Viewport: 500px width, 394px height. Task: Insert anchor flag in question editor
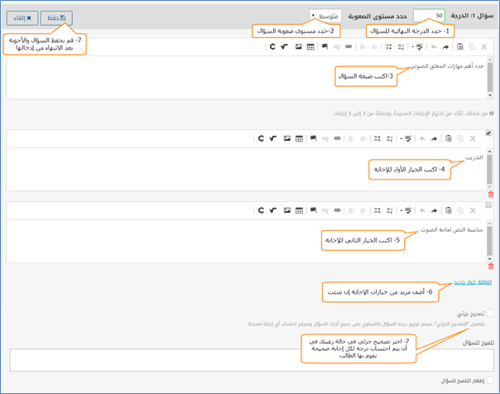[325, 47]
